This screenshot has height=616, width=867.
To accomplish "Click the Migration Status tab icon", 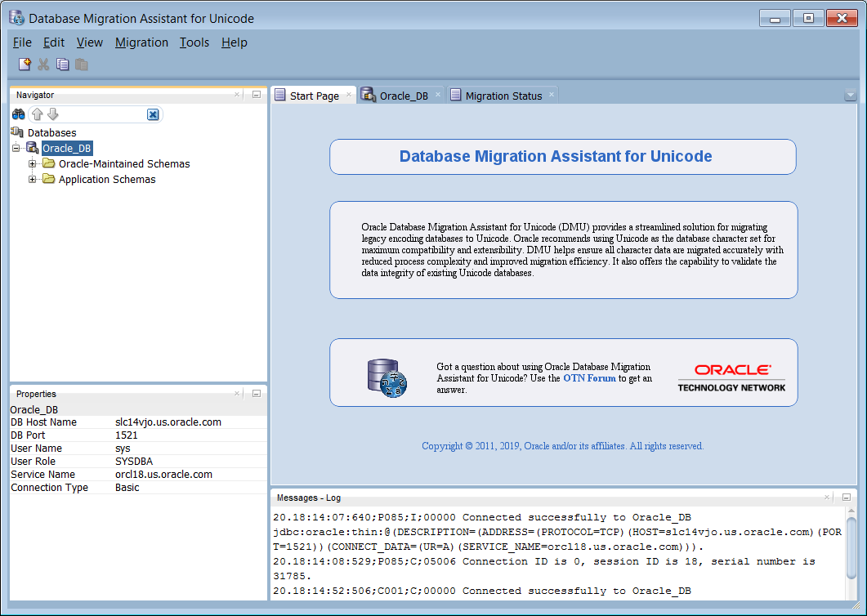I will pyautogui.click(x=456, y=95).
